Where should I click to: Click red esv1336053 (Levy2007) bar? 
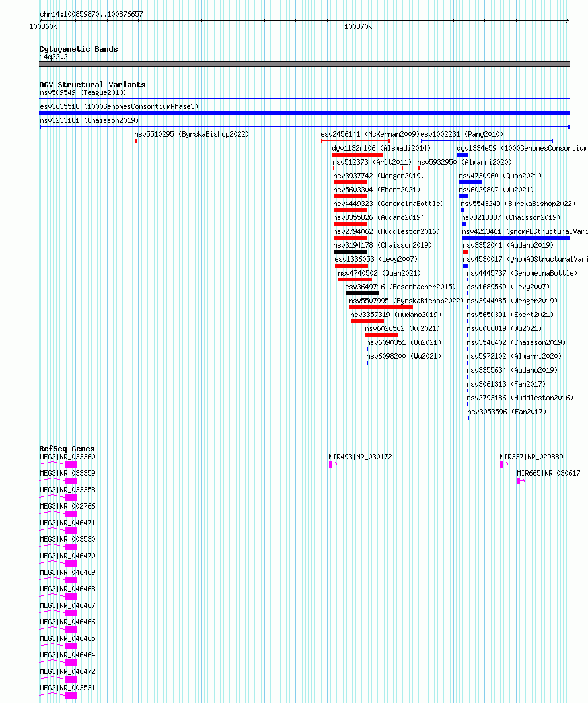click(x=351, y=266)
